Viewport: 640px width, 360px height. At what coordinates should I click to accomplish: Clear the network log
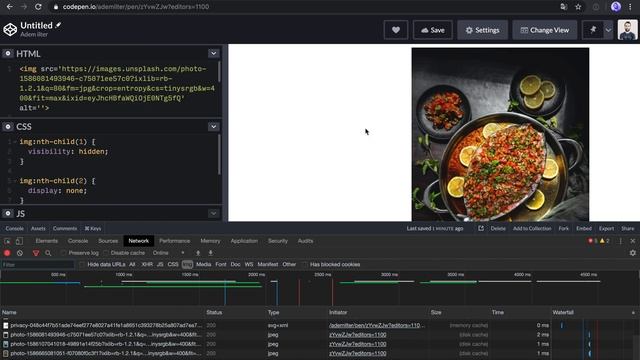pyautogui.click(x=20, y=253)
